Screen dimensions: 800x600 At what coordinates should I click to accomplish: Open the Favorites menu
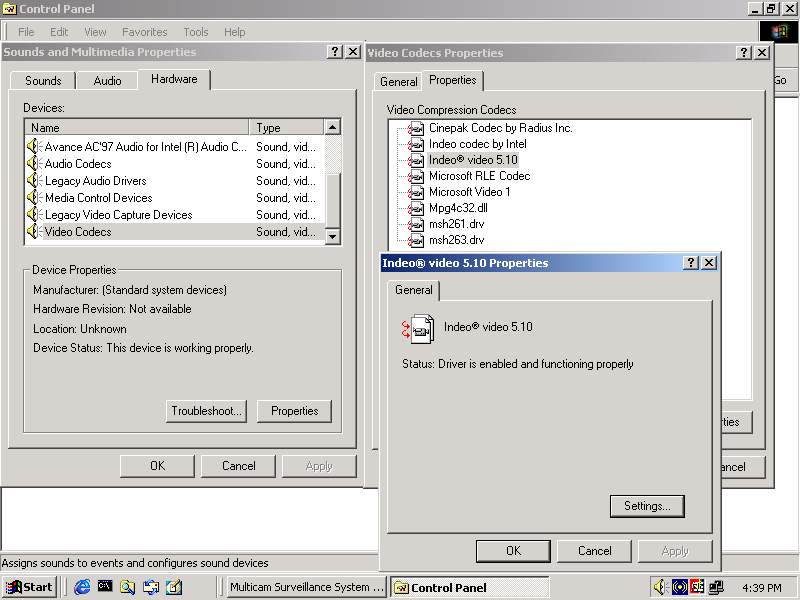[x=144, y=32]
